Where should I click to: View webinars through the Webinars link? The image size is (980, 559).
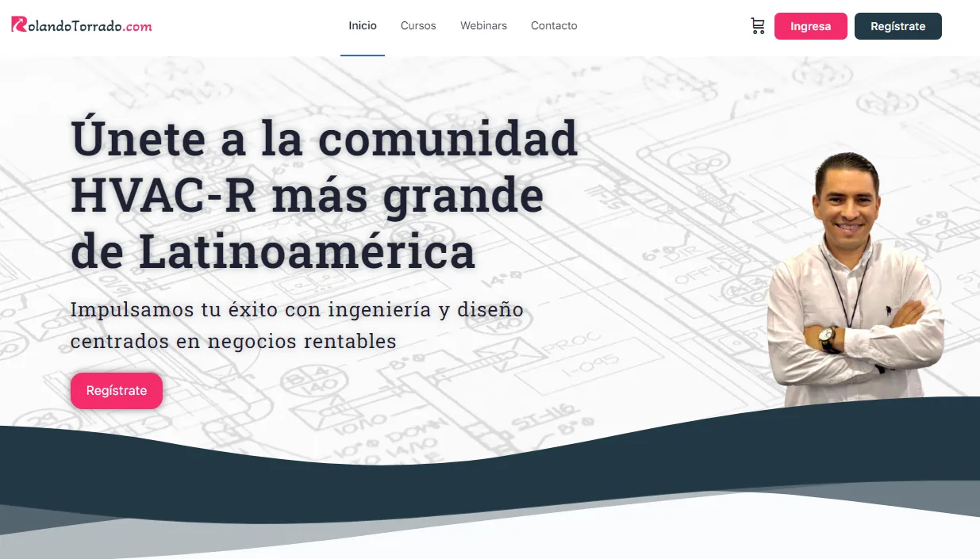pyautogui.click(x=483, y=25)
